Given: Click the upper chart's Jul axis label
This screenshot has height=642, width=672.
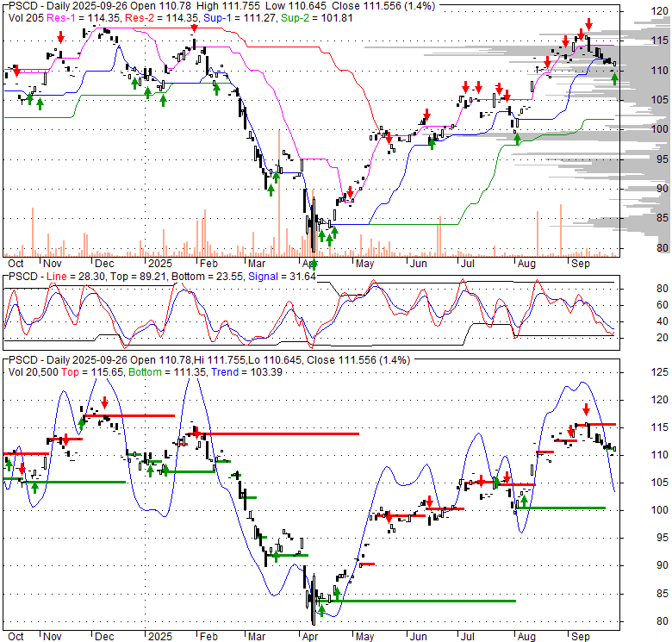Looking at the screenshot, I should [467, 264].
